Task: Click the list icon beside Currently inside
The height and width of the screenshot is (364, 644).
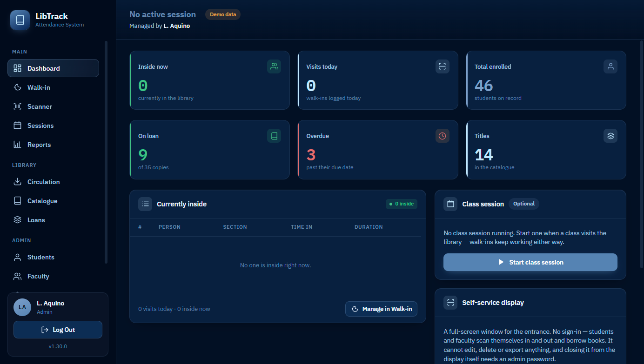Action: click(x=145, y=204)
